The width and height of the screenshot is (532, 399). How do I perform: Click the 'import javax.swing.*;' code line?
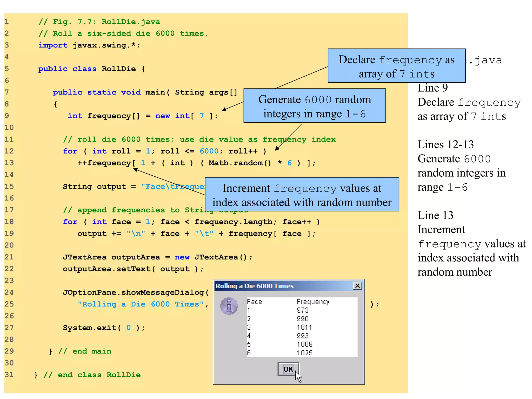pos(89,45)
